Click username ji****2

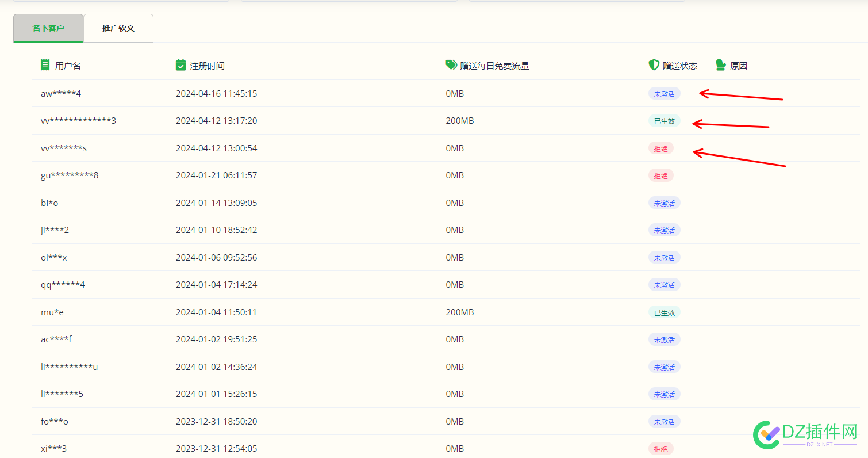click(x=55, y=230)
